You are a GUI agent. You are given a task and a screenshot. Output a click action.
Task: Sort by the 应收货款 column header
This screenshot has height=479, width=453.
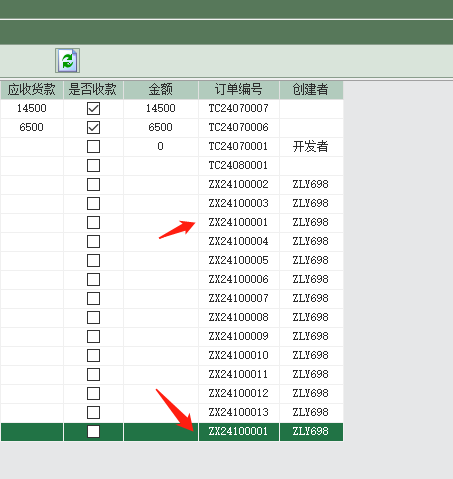[32, 90]
